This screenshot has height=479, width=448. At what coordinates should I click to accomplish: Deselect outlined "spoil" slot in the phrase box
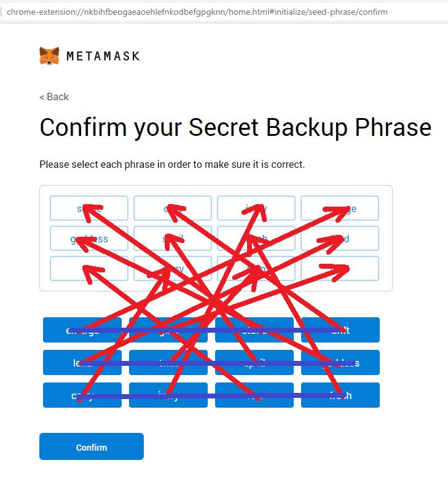click(173, 239)
